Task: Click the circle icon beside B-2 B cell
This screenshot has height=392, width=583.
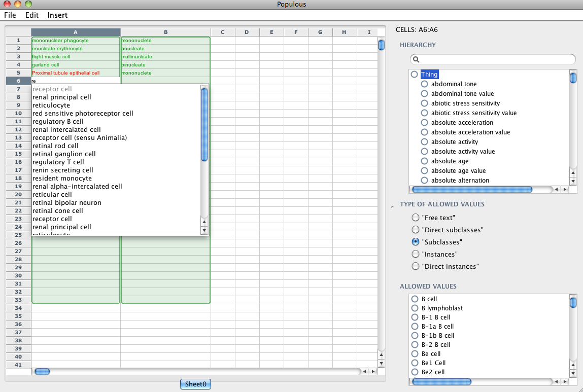Action: click(415, 345)
